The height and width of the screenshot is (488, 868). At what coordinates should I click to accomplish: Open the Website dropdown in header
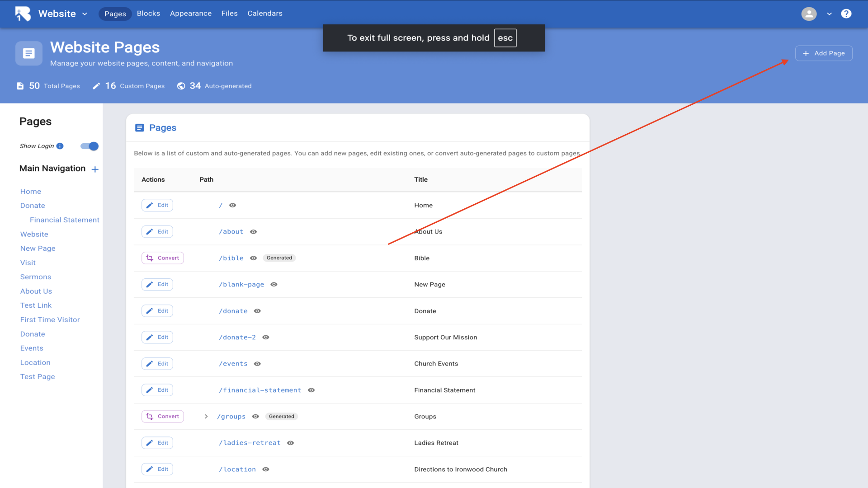62,14
